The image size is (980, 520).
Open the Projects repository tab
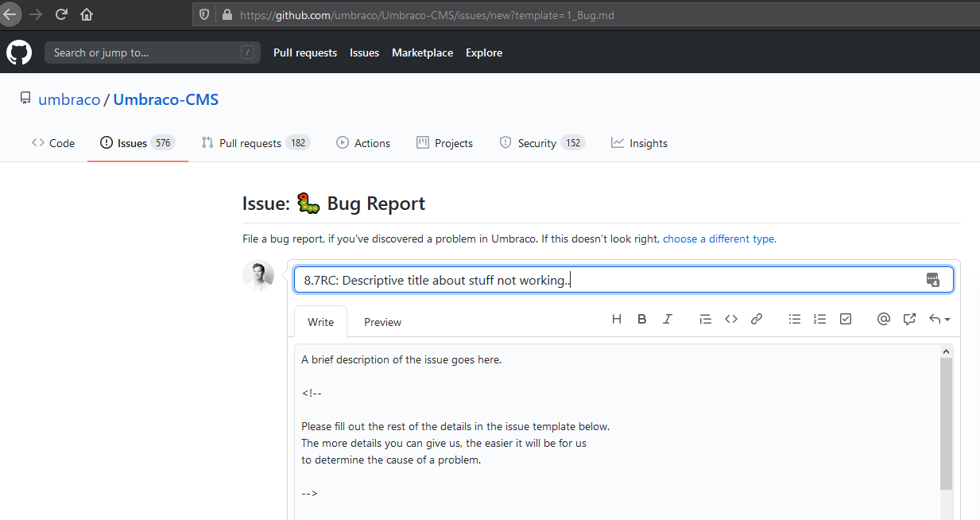[x=444, y=143]
